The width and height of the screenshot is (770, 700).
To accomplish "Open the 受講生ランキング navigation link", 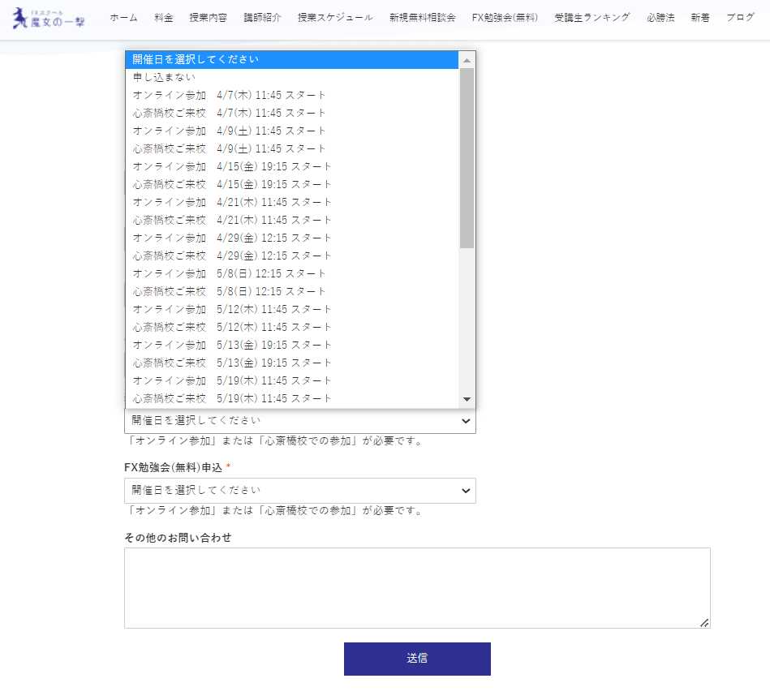I will click(592, 18).
